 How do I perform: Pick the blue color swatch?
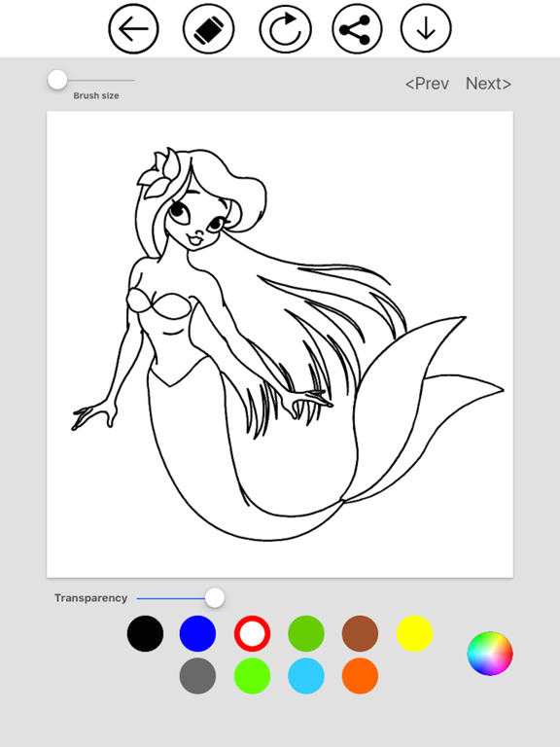(x=197, y=633)
